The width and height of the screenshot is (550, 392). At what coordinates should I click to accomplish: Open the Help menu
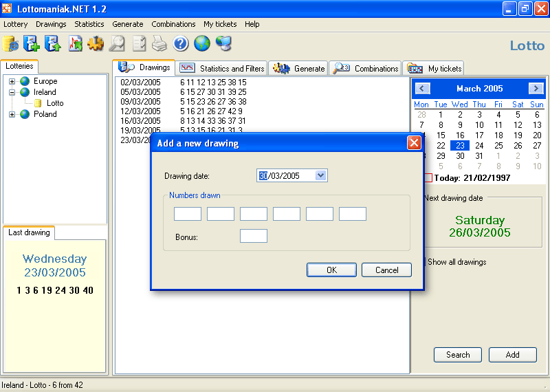(252, 24)
